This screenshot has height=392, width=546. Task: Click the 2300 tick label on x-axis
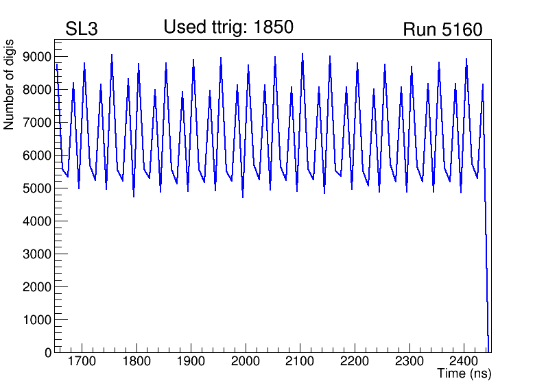pos(409,361)
